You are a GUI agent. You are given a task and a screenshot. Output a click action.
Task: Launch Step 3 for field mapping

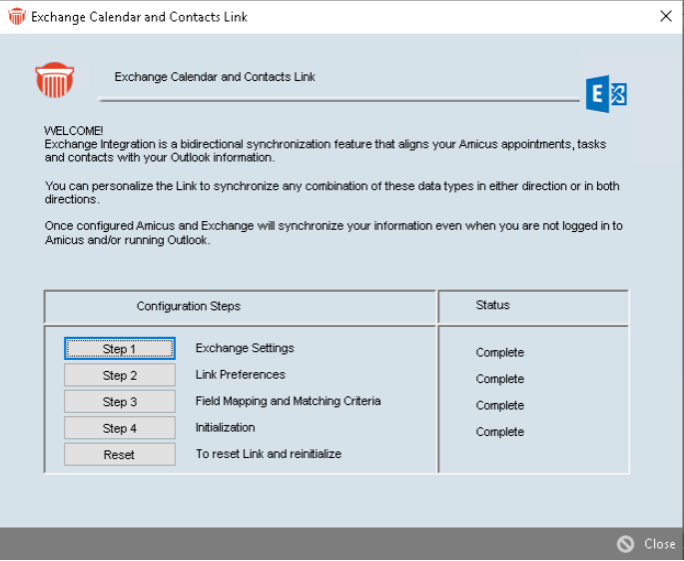coord(119,402)
